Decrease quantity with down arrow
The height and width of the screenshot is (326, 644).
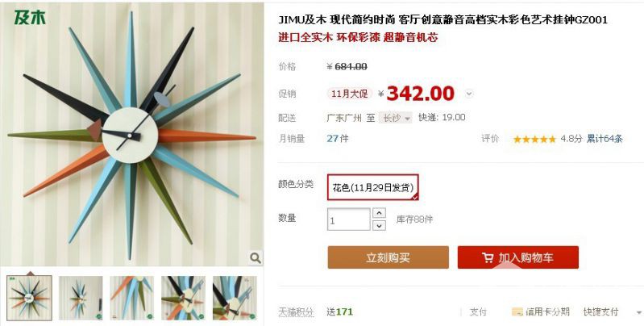coord(379,225)
